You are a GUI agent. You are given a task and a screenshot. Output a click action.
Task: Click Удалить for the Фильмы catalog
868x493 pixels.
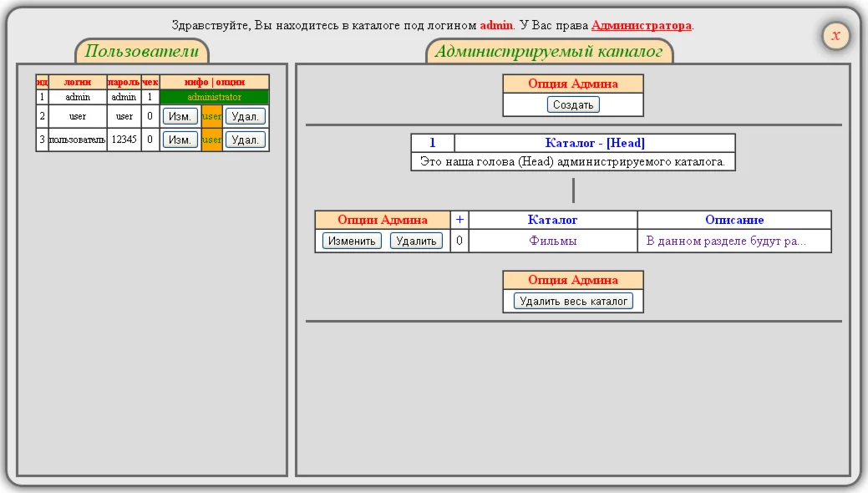[416, 241]
